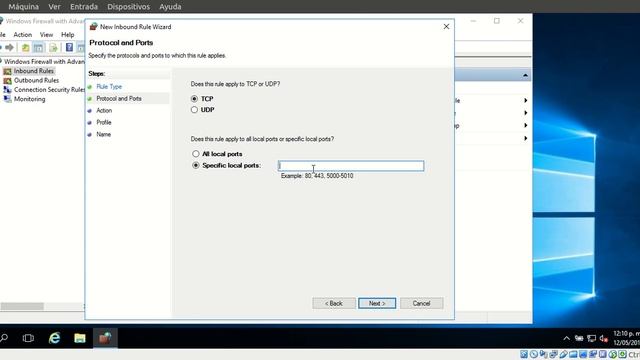Click the Cancel button in the wizard
The image size is (640, 360).
421,303
